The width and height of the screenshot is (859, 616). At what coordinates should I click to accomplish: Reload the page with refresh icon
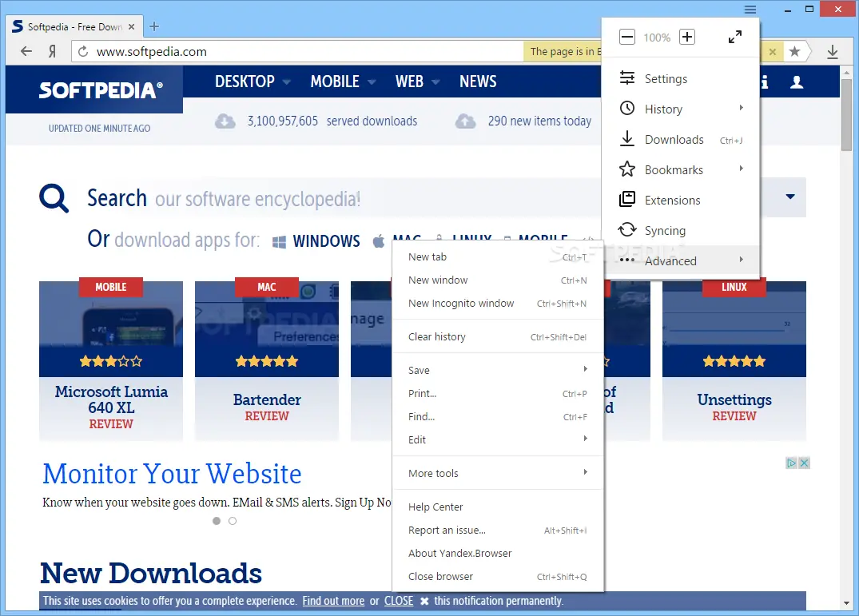[83, 51]
